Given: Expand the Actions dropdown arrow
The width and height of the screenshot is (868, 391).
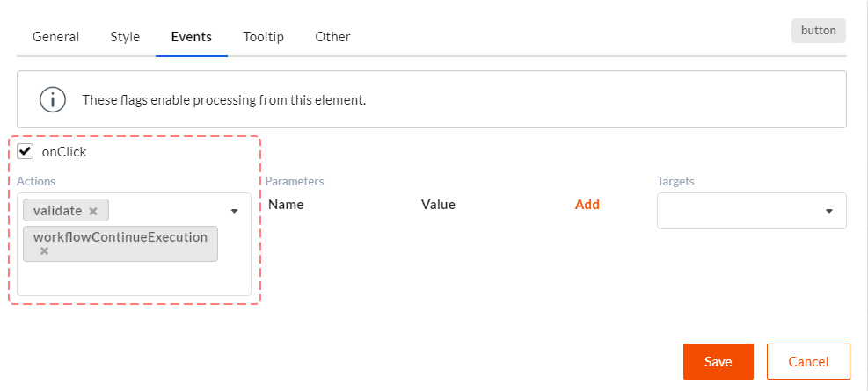Looking at the screenshot, I should tap(234, 211).
